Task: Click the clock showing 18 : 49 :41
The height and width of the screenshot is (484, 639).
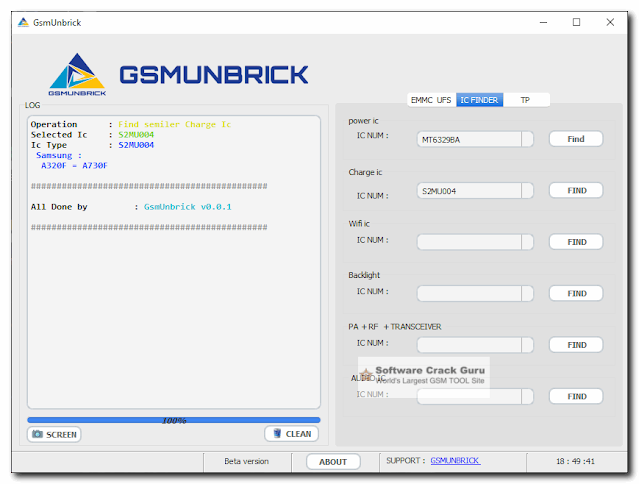Action: [575, 461]
